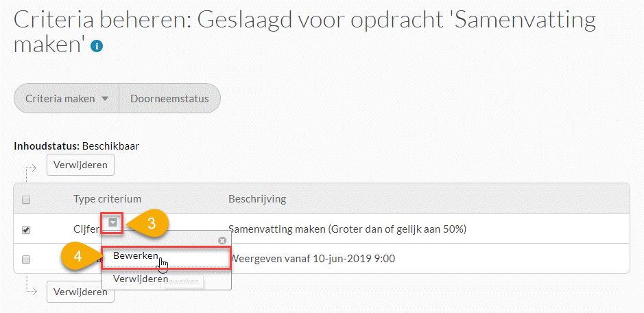Check the Weergeven vanaf row checkbox
644x313 pixels.
(26, 259)
